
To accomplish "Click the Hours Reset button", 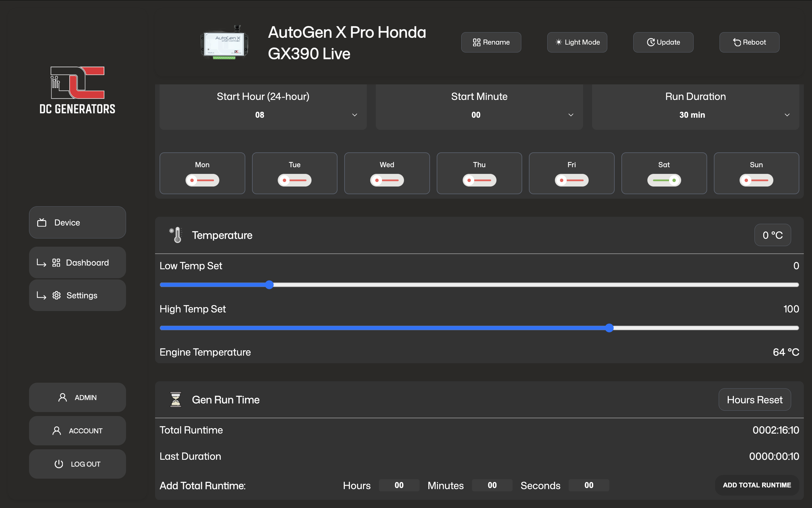I will point(754,400).
